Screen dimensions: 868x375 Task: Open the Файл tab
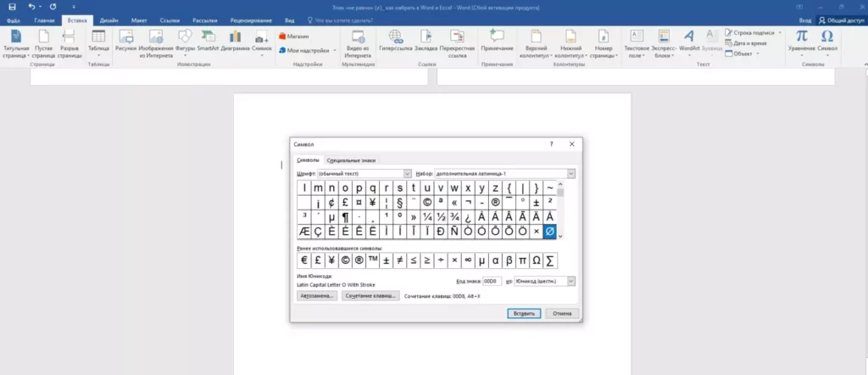(14, 20)
